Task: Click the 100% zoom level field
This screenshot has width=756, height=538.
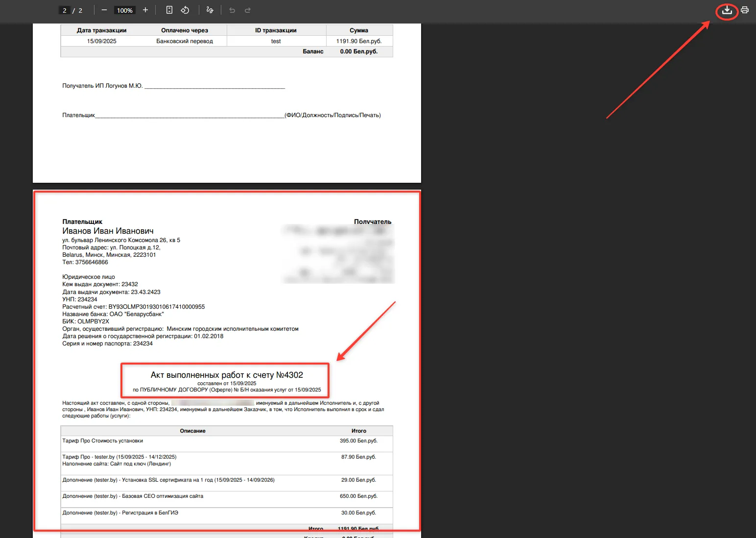Action: click(124, 10)
